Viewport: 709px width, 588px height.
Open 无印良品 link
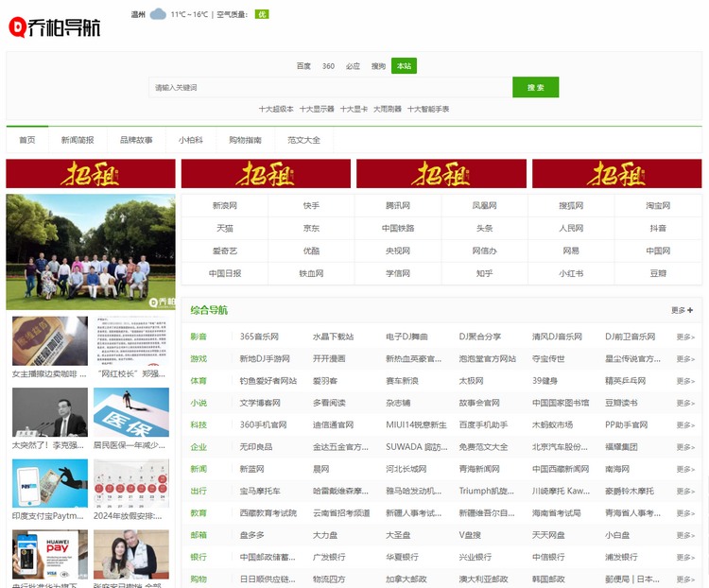tap(256, 447)
